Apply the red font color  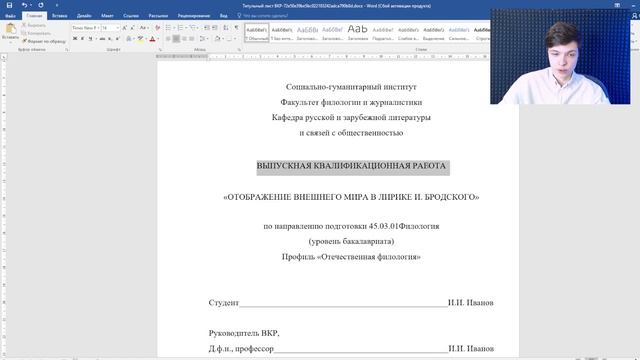tap(152, 39)
